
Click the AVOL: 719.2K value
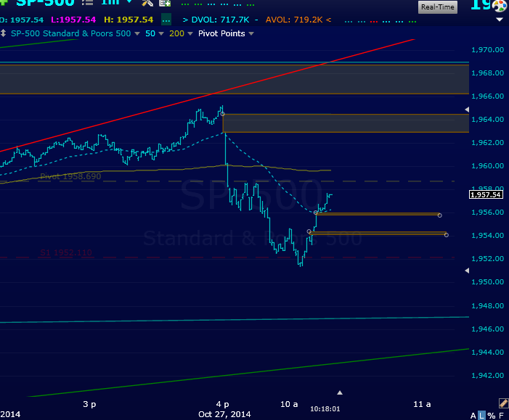[x=294, y=20]
